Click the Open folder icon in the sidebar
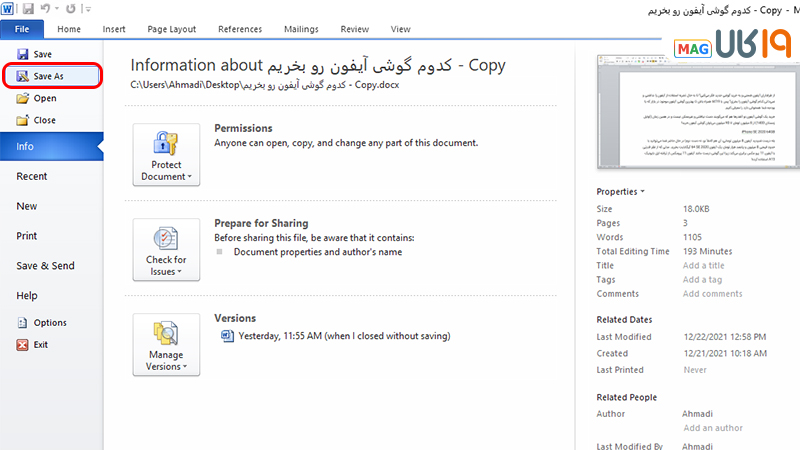Image resolution: width=800 pixels, height=450 pixels. [23, 98]
